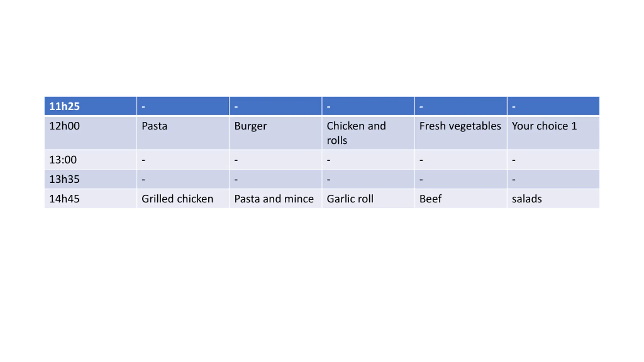The width and height of the screenshot is (644, 362).
Task: Click the Pasta cell
Action: 183,133
